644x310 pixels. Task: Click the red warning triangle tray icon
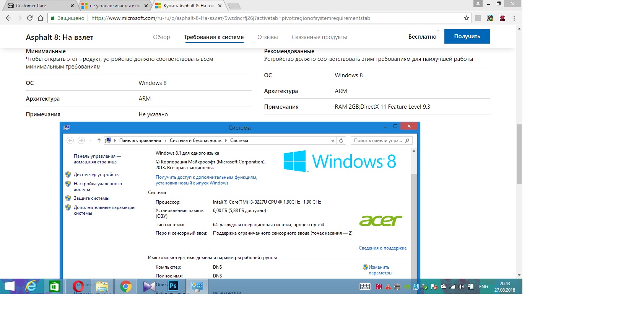coord(388,287)
